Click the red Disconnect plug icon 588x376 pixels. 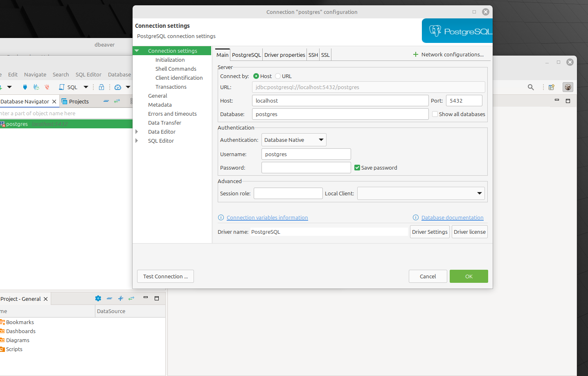tap(47, 87)
